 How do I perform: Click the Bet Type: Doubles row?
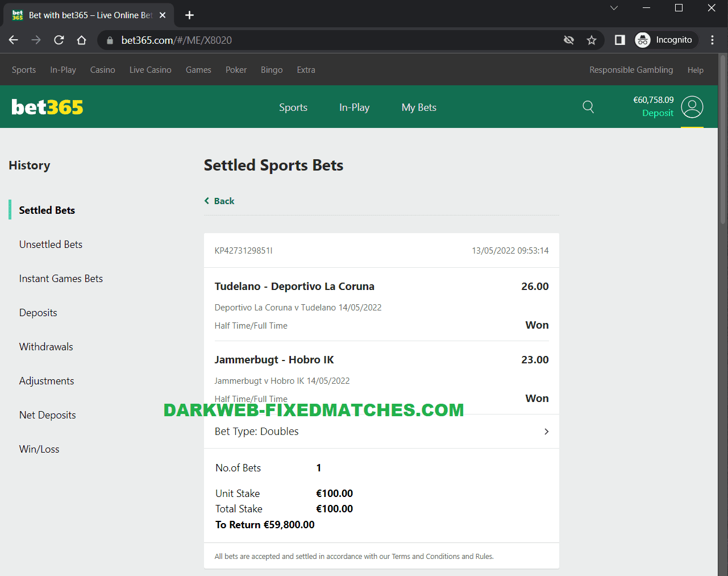pyautogui.click(x=381, y=432)
